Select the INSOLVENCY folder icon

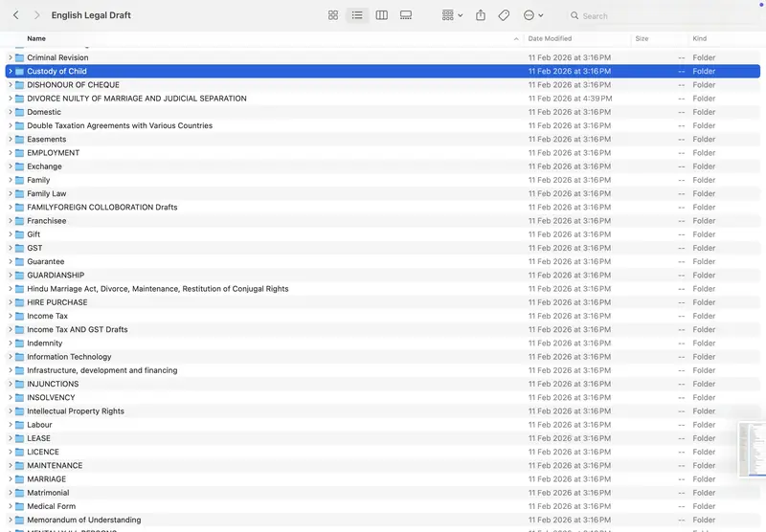coord(19,398)
